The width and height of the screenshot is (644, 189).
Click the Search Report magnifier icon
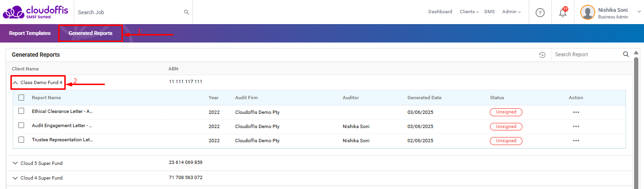coord(626,54)
